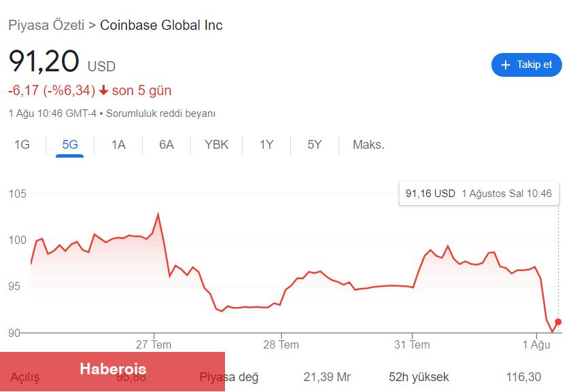The width and height of the screenshot is (575, 392).
Task: Show the 5Y chart range
Action: tap(315, 145)
